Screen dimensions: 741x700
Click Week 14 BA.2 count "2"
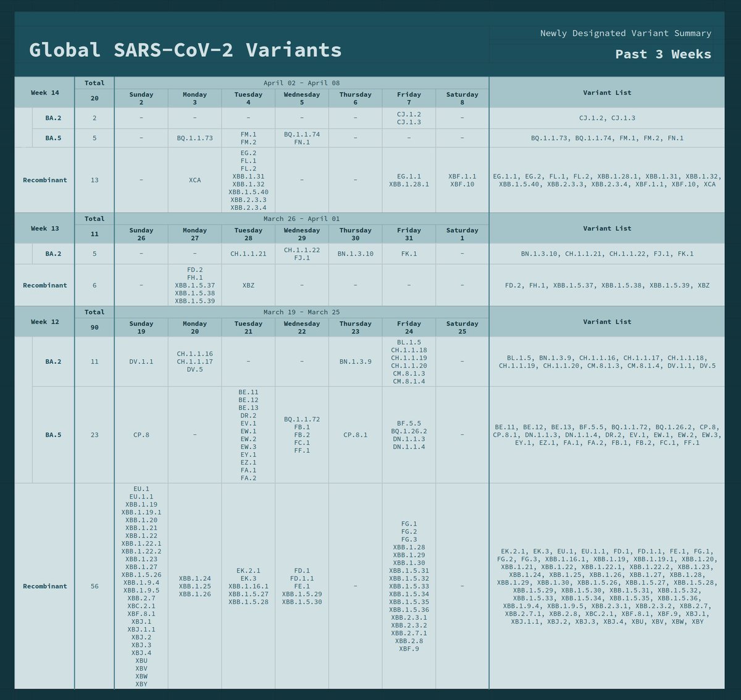[94, 118]
